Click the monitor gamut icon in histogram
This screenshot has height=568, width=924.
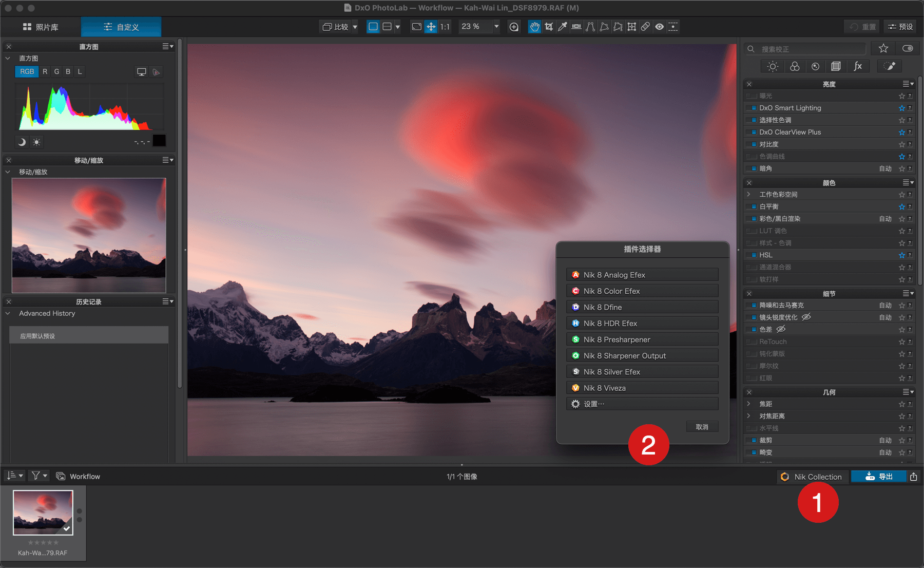click(x=142, y=72)
